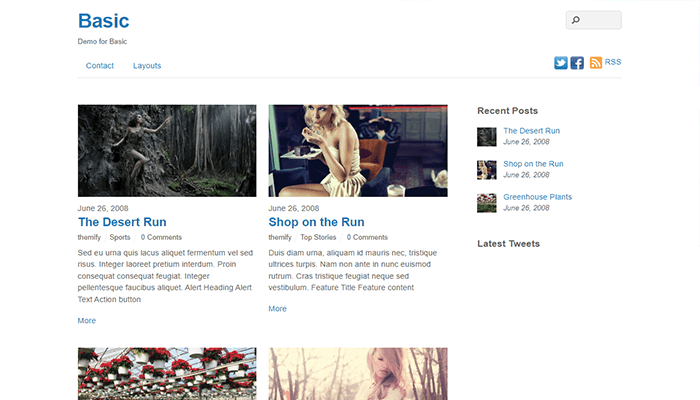700x400 pixels.
Task: Click Greenhouse Plants thumbnail in Recent Posts
Action: (x=487, y=203)
